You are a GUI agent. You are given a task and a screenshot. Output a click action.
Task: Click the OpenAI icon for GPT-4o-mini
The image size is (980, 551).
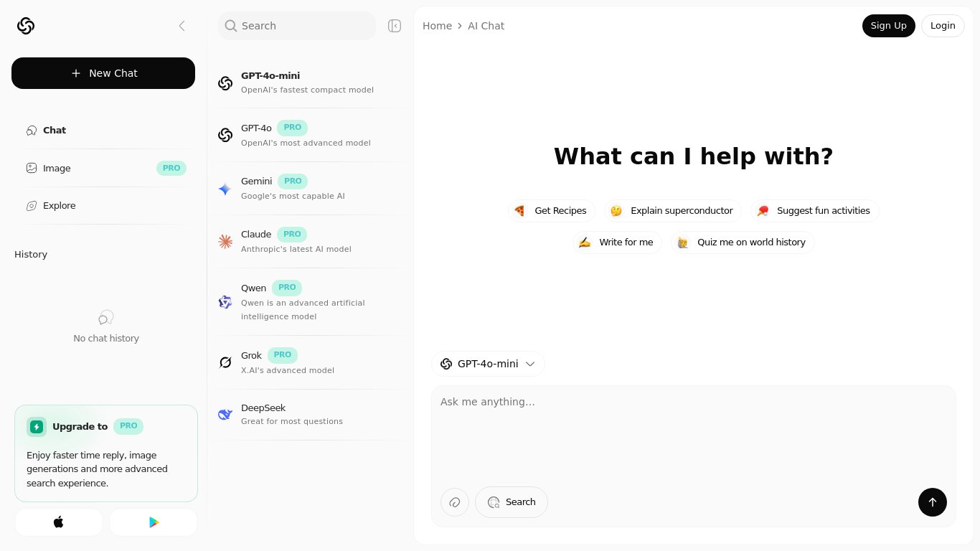[225, 83]
